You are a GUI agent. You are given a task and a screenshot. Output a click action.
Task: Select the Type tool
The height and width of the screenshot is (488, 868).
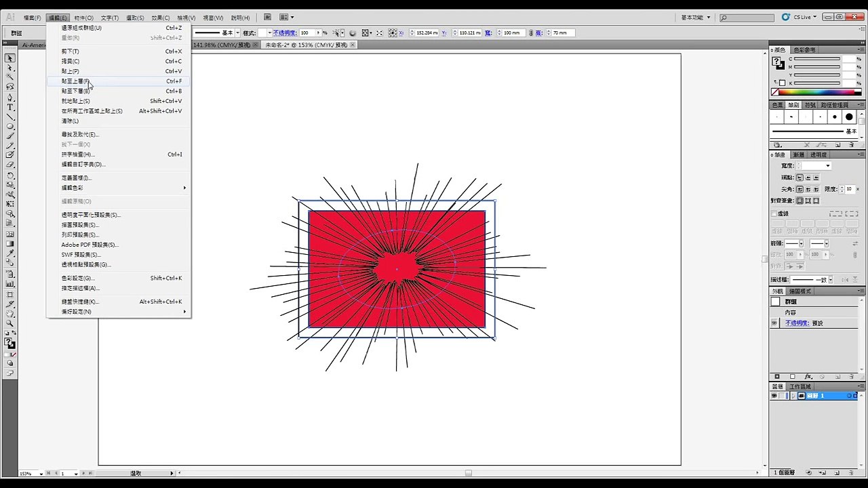[x=10, y=107]
